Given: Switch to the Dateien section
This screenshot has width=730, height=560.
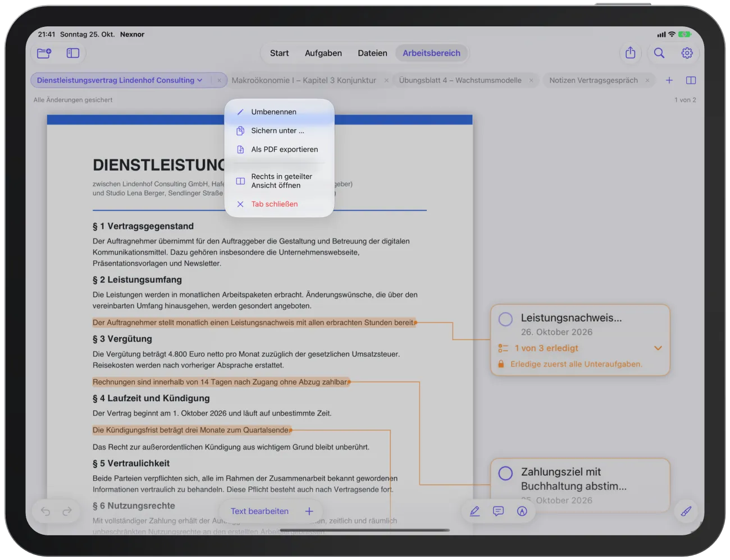Looking at the screenshot, I should point(372,53).
